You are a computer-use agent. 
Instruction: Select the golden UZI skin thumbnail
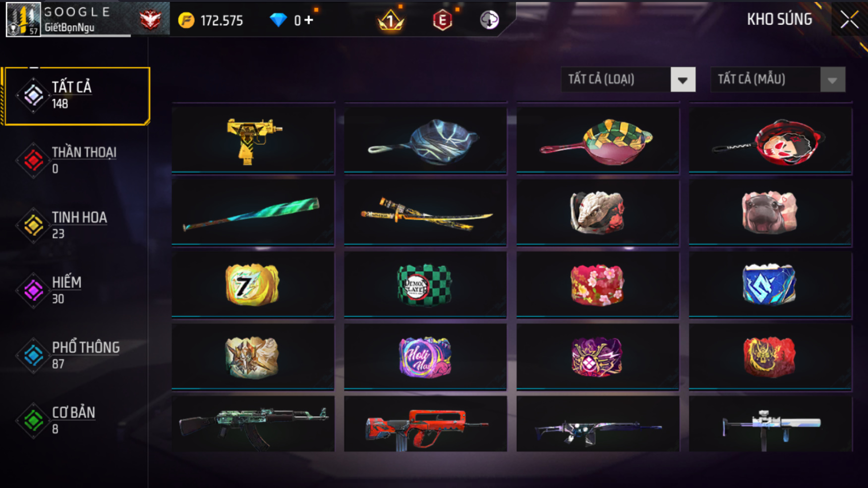[x=253, y=140]
